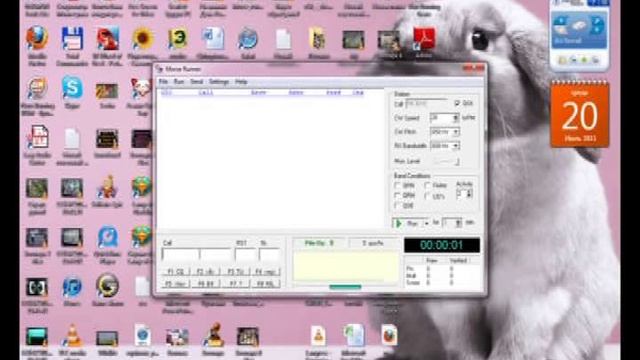Click the F8 NIL button
Viewport: 640px width, 360px height.
[266, 284]
